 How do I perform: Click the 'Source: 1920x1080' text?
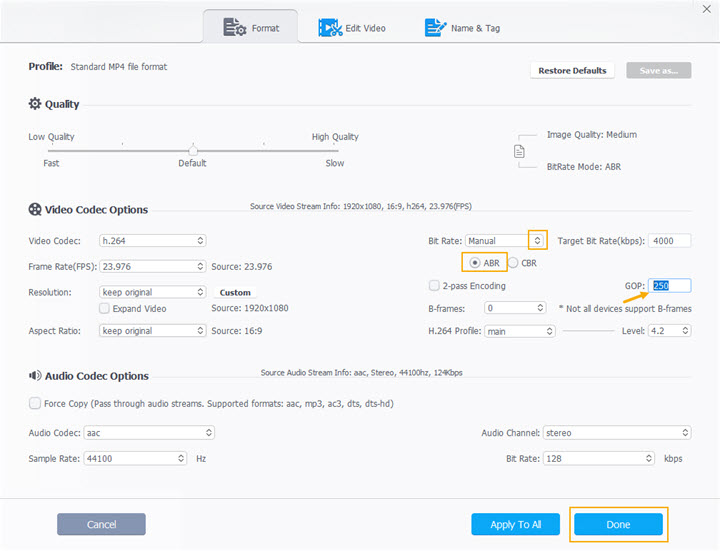250,308
